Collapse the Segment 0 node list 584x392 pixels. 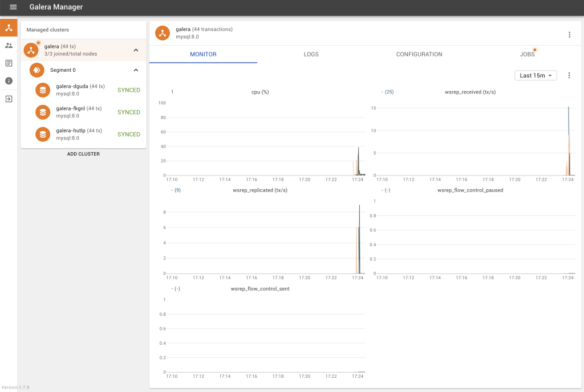coord(136,70)
